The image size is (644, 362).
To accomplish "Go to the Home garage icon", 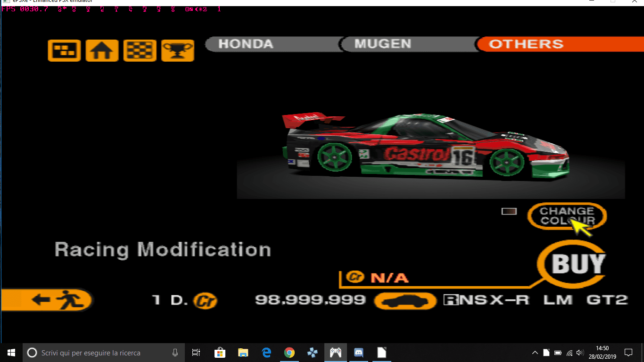I will (102, 50).
